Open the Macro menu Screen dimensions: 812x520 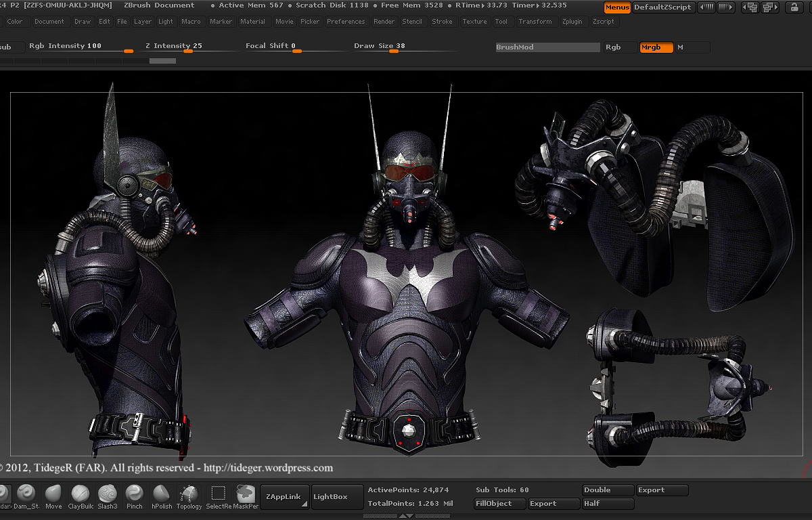pos(191,22)
